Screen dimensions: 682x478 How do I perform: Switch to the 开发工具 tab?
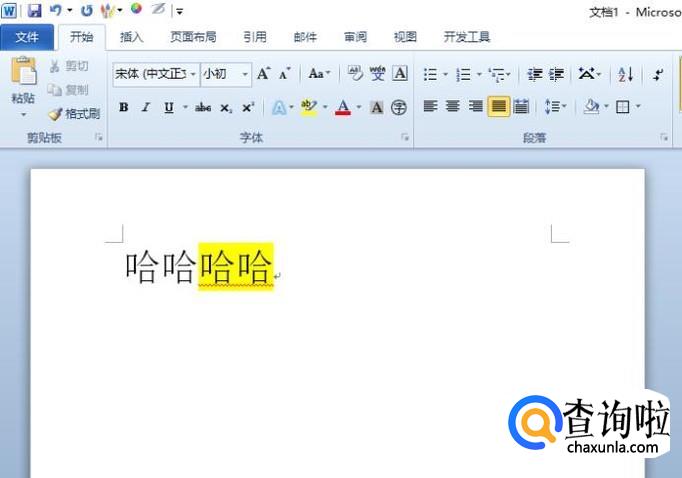tap(467, 37)
